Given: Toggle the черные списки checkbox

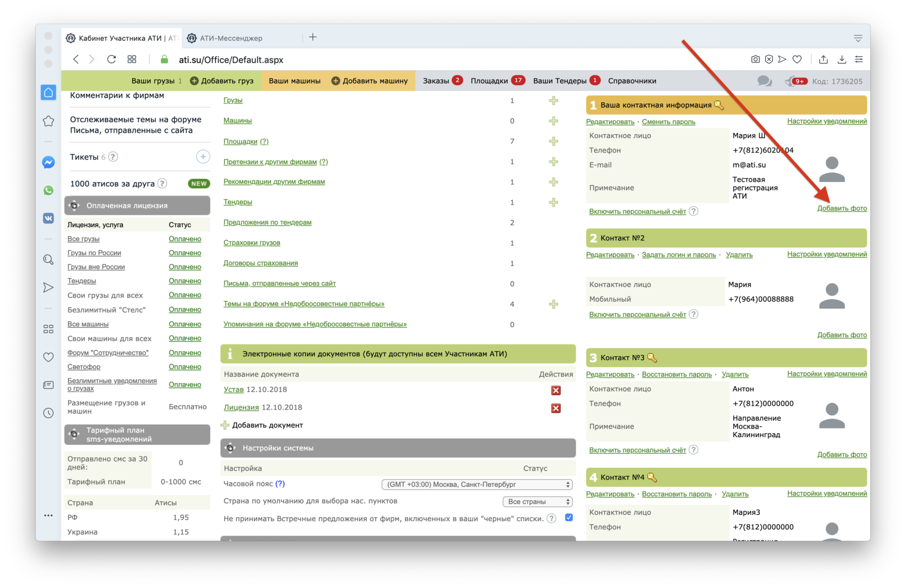Looking at the screenshot, I should (x=568, y=517).
